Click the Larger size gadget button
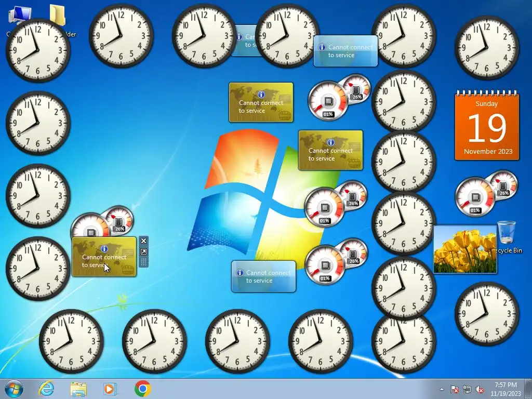This screenshot has height=399, width=532. click(x=143, y=251)
